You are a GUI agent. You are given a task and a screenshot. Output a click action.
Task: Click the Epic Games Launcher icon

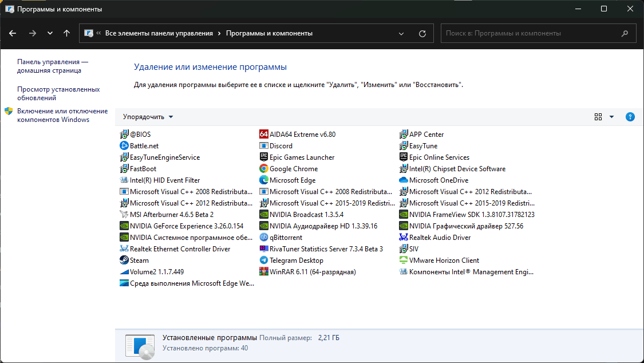(x=264, y=157)
